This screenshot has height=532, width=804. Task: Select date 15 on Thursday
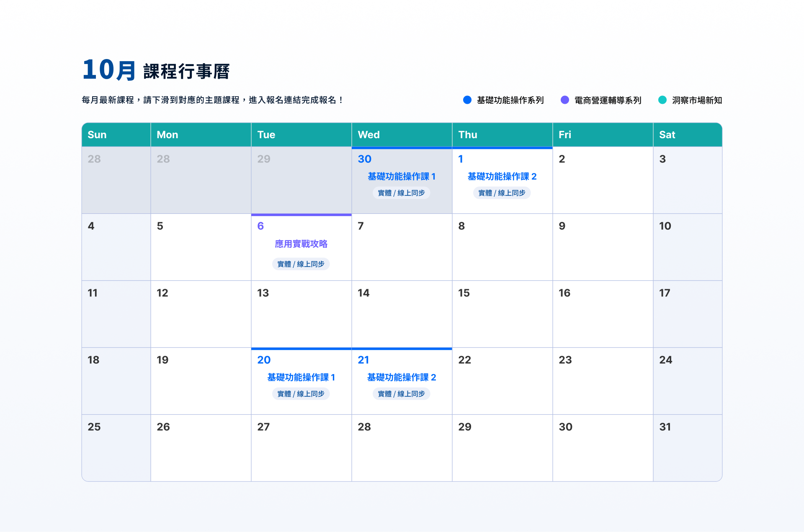(x=464, y=293)
